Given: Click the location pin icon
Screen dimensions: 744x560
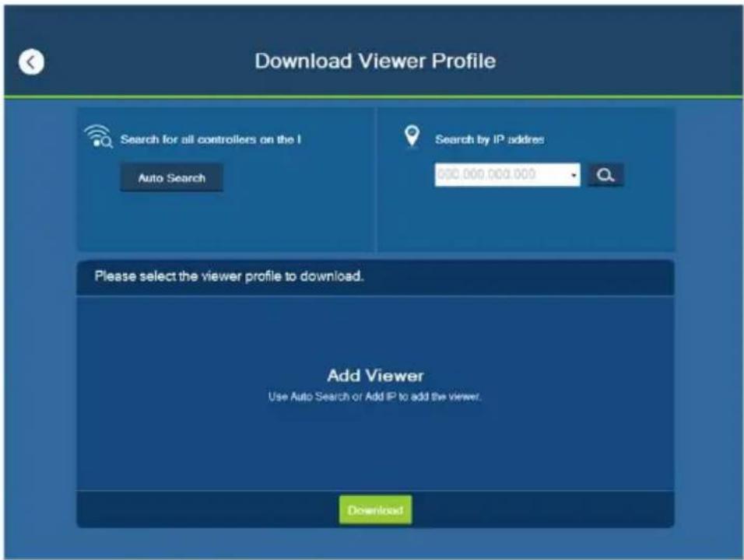Looking at the screenshot, I should (412, 136).
